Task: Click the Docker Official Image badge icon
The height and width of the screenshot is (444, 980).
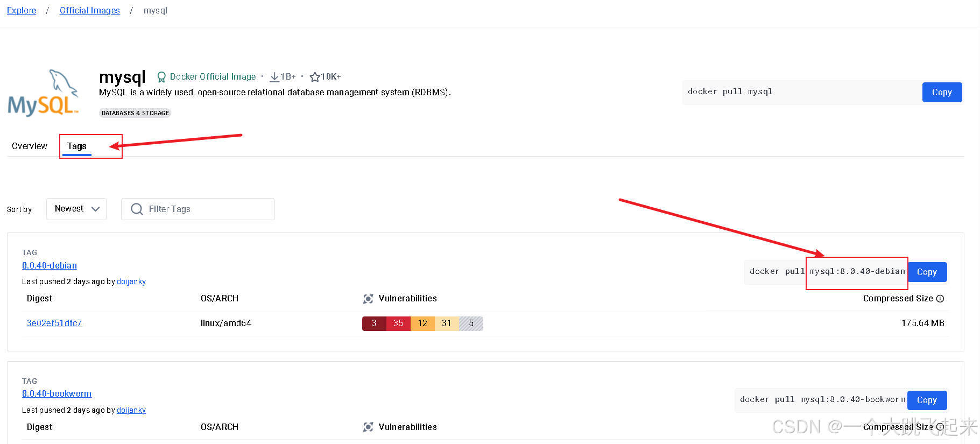Action: 161,77
